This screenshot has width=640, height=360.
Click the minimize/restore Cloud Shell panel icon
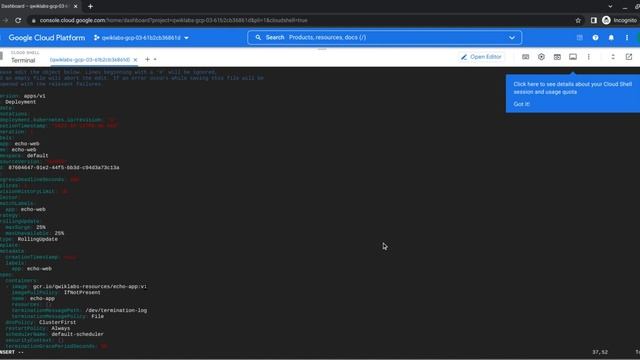[x=613, y=57]
